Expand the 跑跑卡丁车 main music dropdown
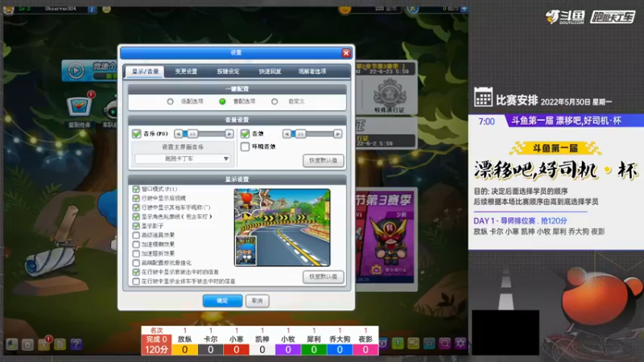The height and width of the screenshot is (362, 644). pos(183,158)
